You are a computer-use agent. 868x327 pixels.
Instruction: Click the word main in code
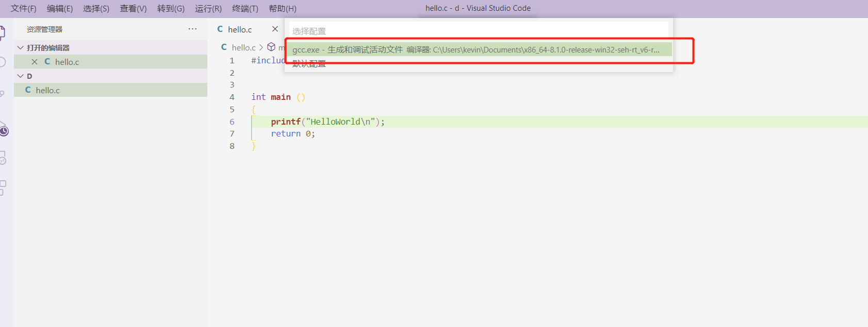pos(281,97)
